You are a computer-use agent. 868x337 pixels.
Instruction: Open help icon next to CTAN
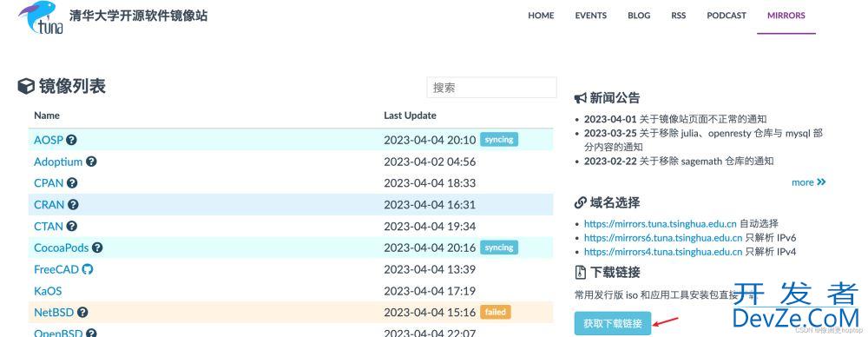71,226
